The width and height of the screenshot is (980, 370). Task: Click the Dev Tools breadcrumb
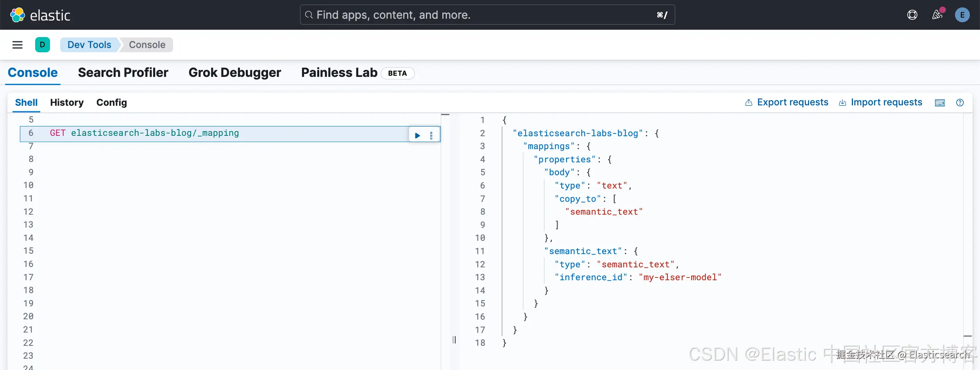pos(89,45)
